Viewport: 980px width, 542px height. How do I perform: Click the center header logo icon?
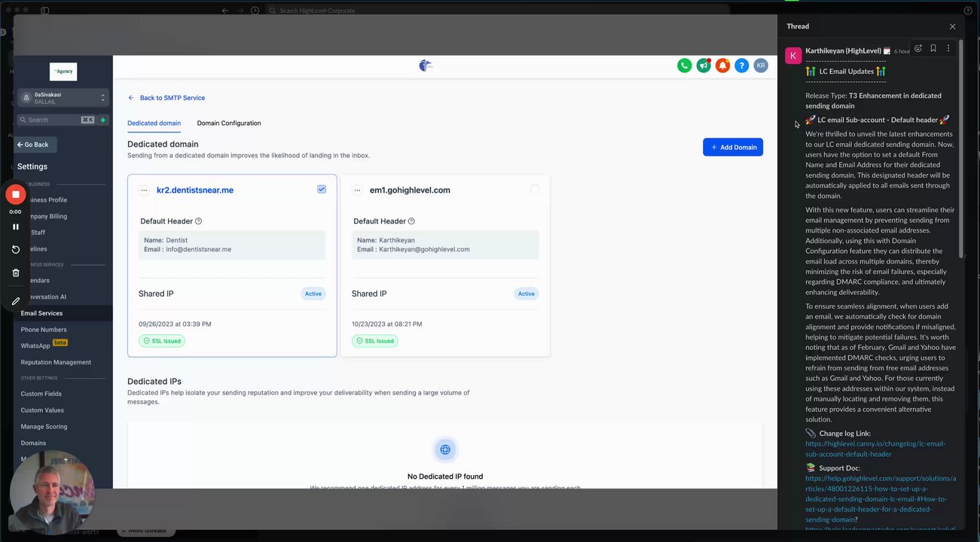pyautogui.click(x=426, y=65)
